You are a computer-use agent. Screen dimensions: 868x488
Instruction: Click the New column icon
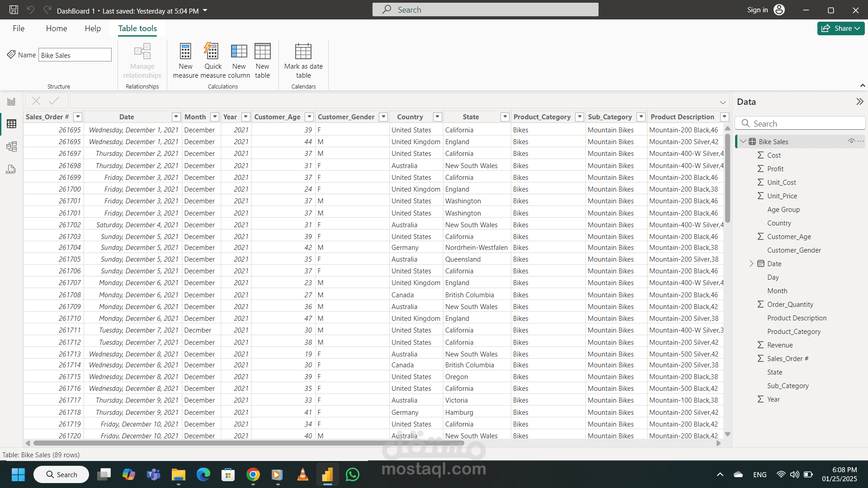click(x=239, y=52)
